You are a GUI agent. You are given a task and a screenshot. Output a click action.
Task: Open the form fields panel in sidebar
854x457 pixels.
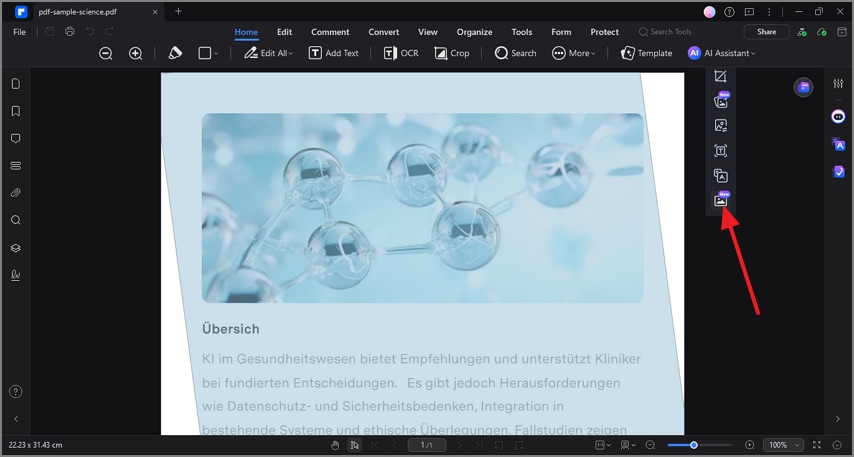click(16, 165)
